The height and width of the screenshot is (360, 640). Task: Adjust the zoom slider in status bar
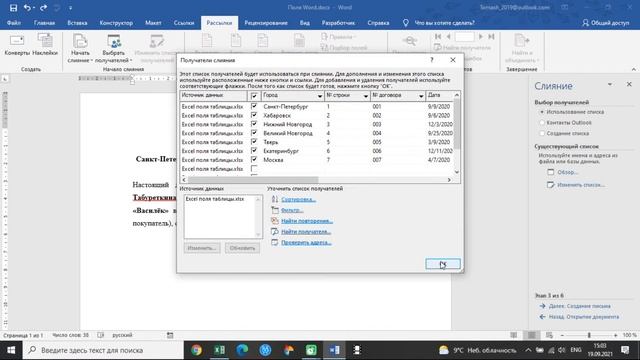click(589, 335)
